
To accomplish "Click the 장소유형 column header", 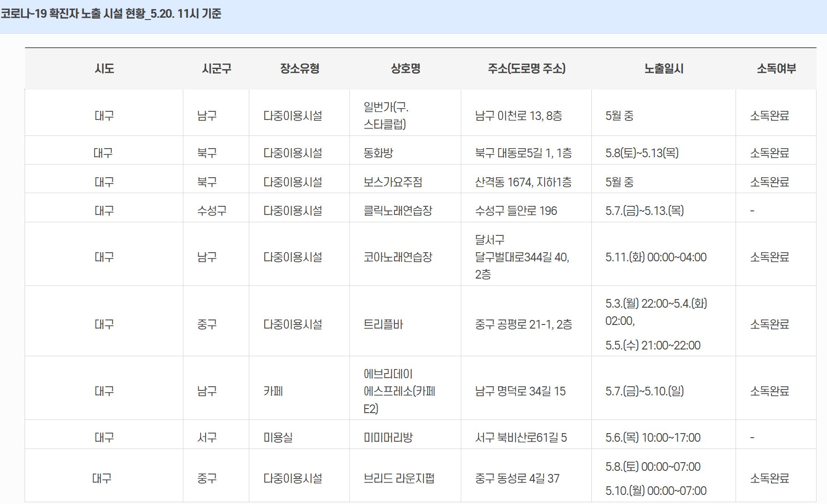I will (x=299, y=69).
